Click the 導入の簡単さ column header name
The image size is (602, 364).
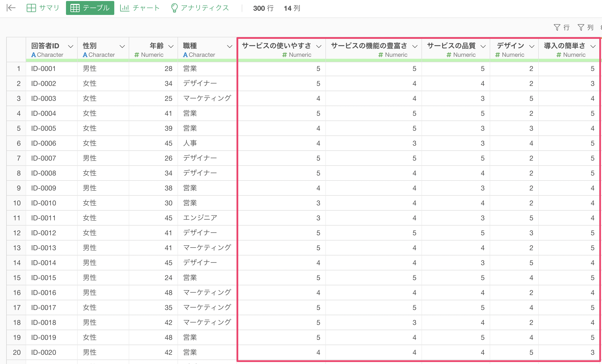(x=564, y=46)
